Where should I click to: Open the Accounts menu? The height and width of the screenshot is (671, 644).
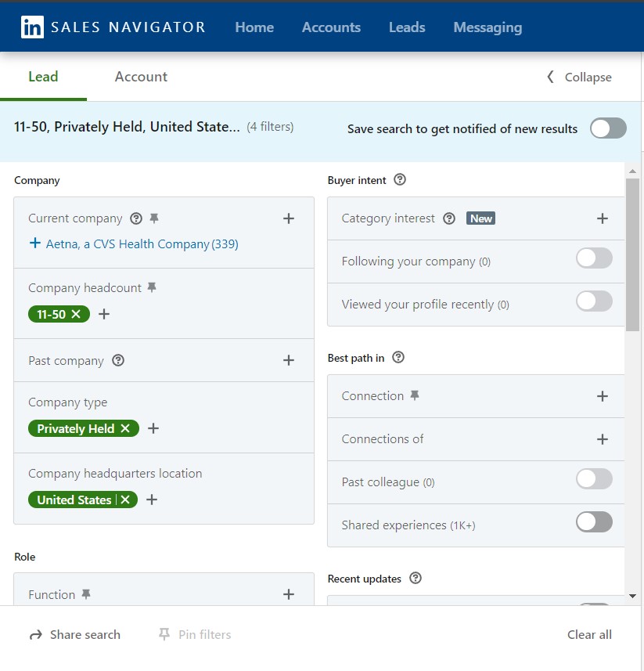(x=331, y=27)
